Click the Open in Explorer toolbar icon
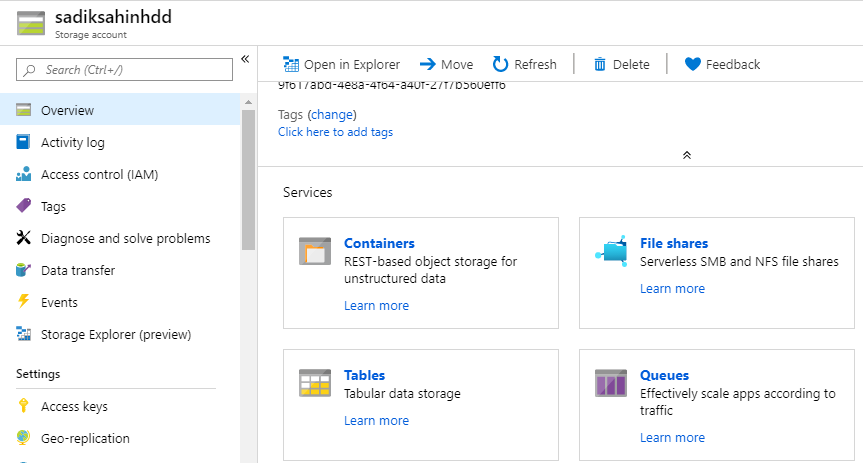Viewport: 863px width, 463px height. [x=291, y=64]
